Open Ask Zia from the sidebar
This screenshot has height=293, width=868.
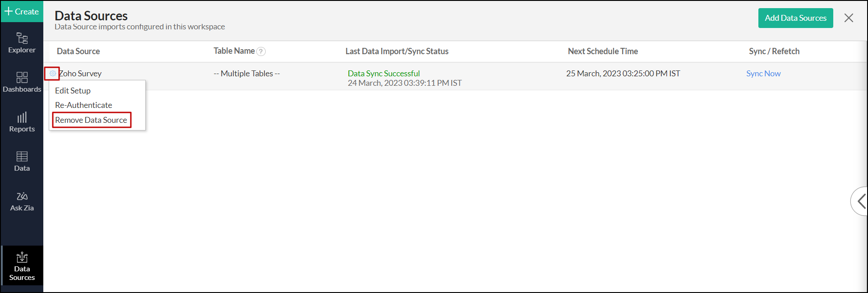pos(22,200)
